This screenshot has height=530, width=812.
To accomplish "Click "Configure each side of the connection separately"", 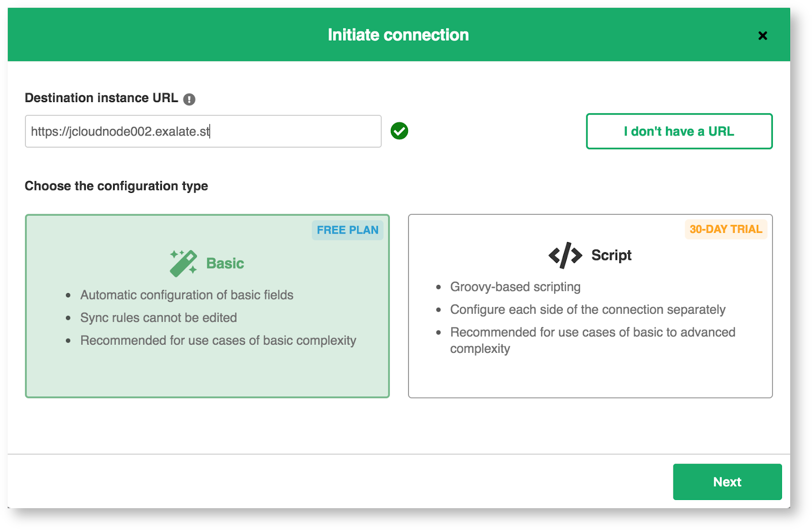I will (588, 310).
